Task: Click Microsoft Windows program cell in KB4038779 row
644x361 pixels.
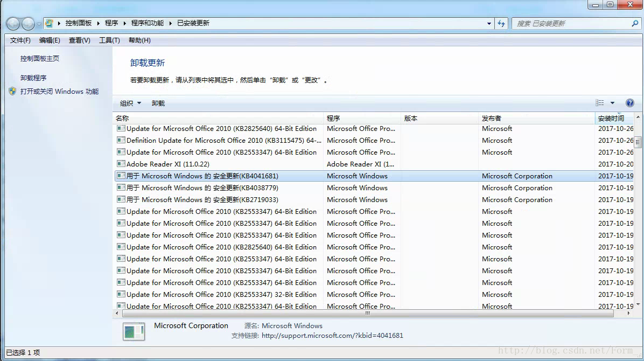Action: coord(358,188)
